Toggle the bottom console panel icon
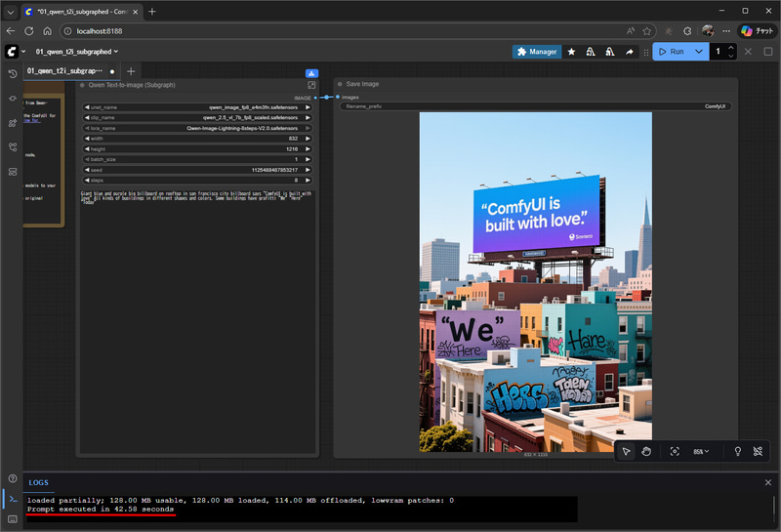Viewport: 781px width, 532px height. tap(13, 499)
